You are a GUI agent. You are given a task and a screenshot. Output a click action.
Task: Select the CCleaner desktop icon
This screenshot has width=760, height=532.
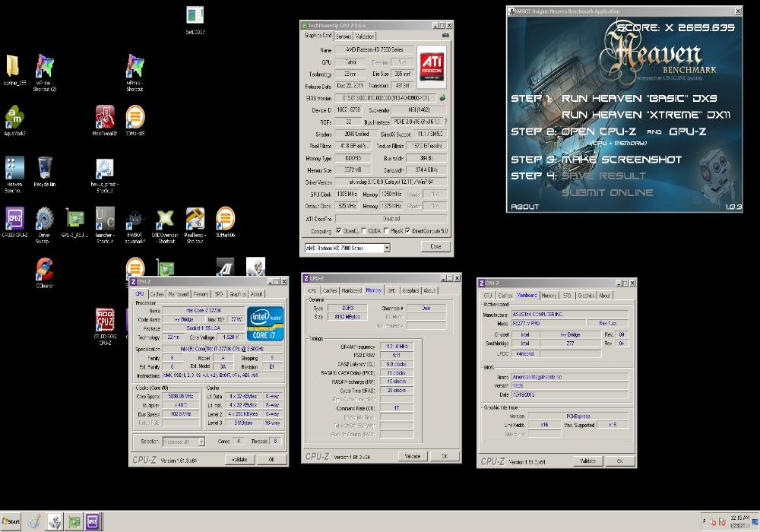coord(45,273)
